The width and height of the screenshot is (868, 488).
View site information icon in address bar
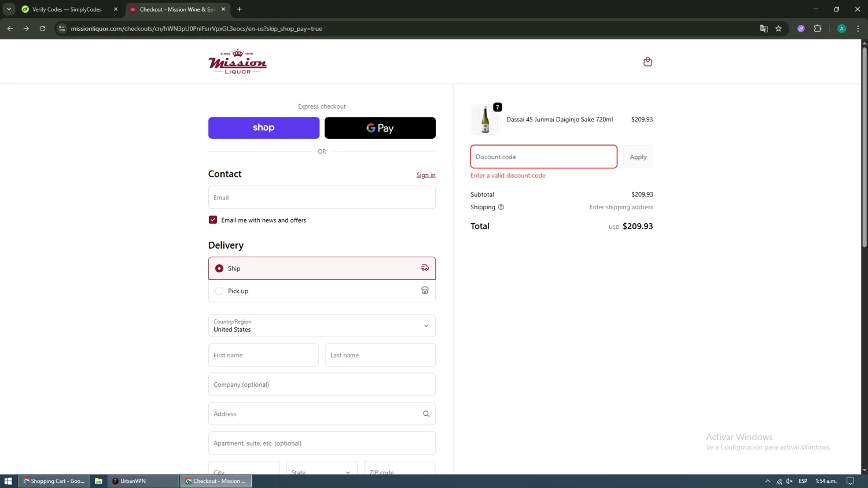click(x=62, y=28)
